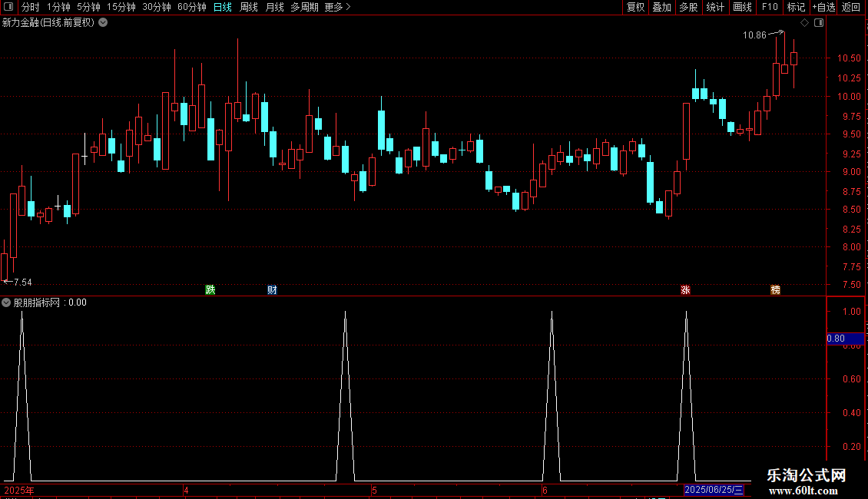Click month 6 marker on time axis
Screen dimensions: 868x499
point(545,490)
